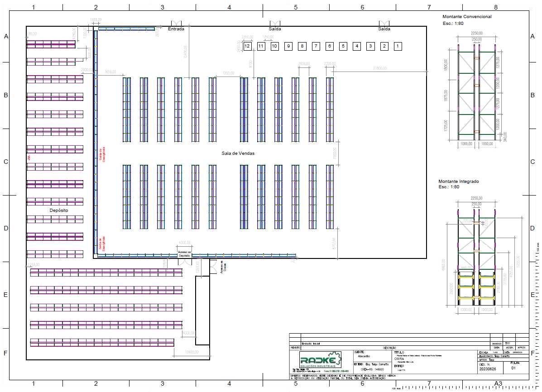Click the A3 paper size label
Image resolution: width=542 pixels, height=392 pixels.
(x=498, y=384)
